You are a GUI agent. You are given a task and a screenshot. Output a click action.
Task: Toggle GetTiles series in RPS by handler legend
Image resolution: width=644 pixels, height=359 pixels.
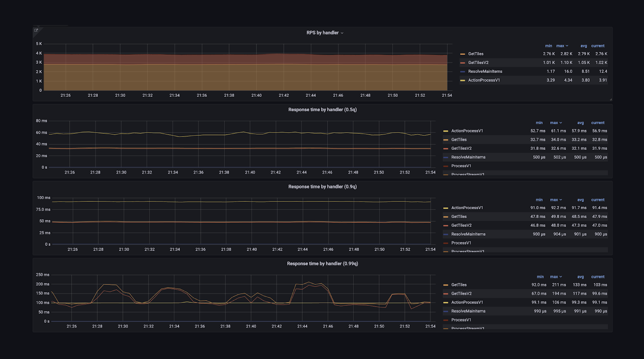click(x=476, y=54)
